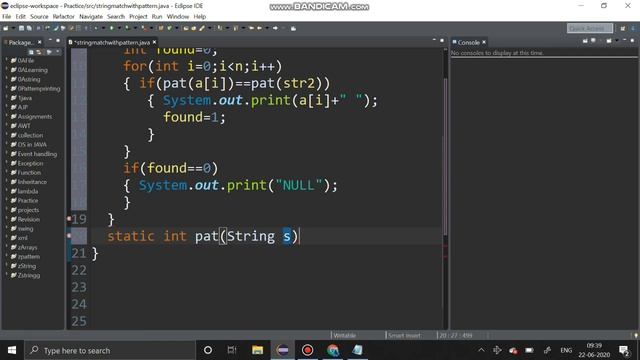Select the collection project
640x360 pixels.
click(x=30, y=135)
